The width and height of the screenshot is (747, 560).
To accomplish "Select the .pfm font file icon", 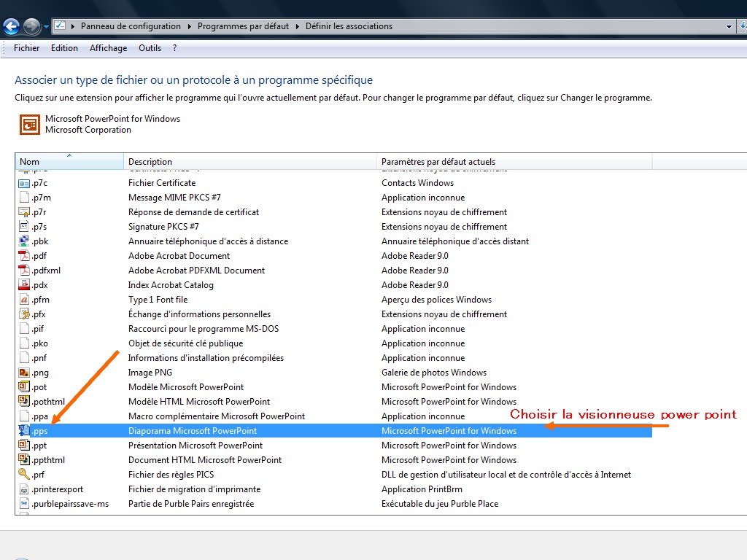I will tap(24, 300).
